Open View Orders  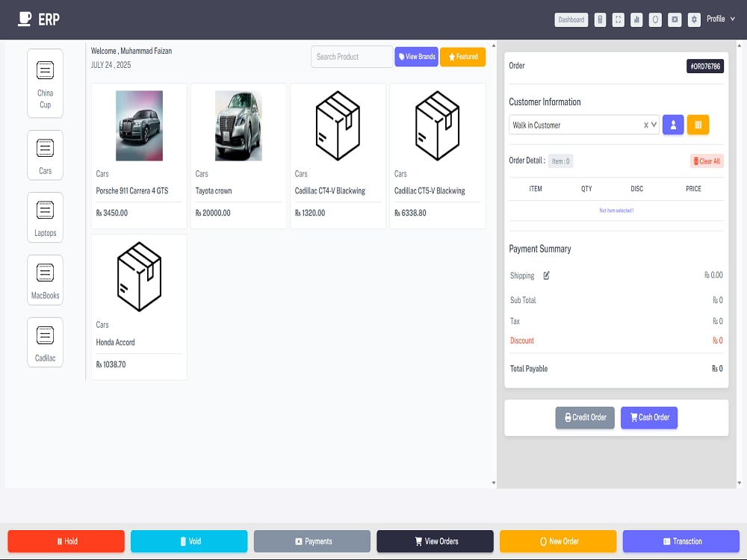click(x=435, y=541)
